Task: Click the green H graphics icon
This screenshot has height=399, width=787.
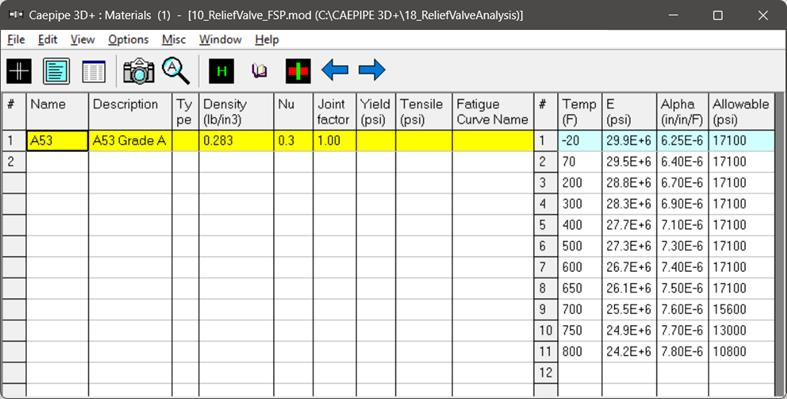Action: [221, 71]
